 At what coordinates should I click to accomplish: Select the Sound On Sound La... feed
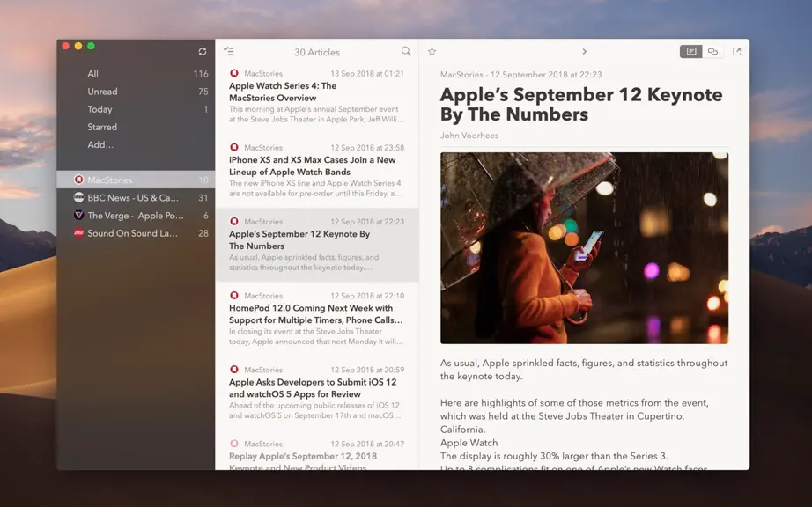pyautogui.click(x=136, y=233)
